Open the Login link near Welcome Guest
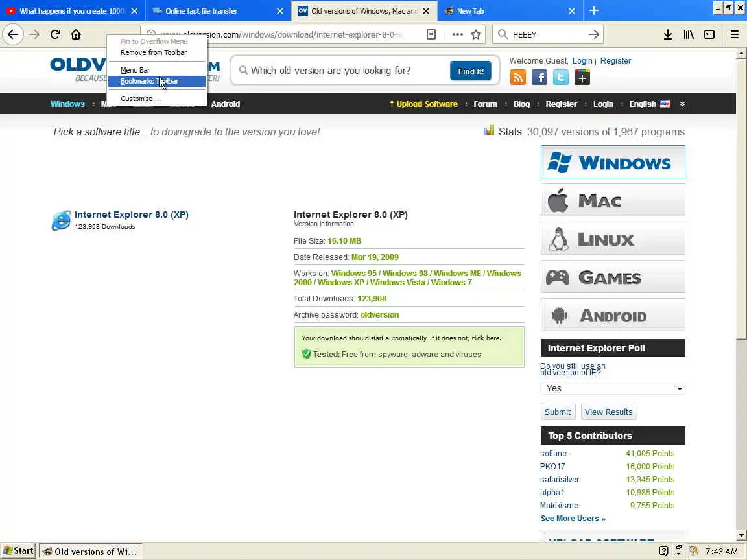The height and width of the screenshot is (560, 747). point(582,60)
